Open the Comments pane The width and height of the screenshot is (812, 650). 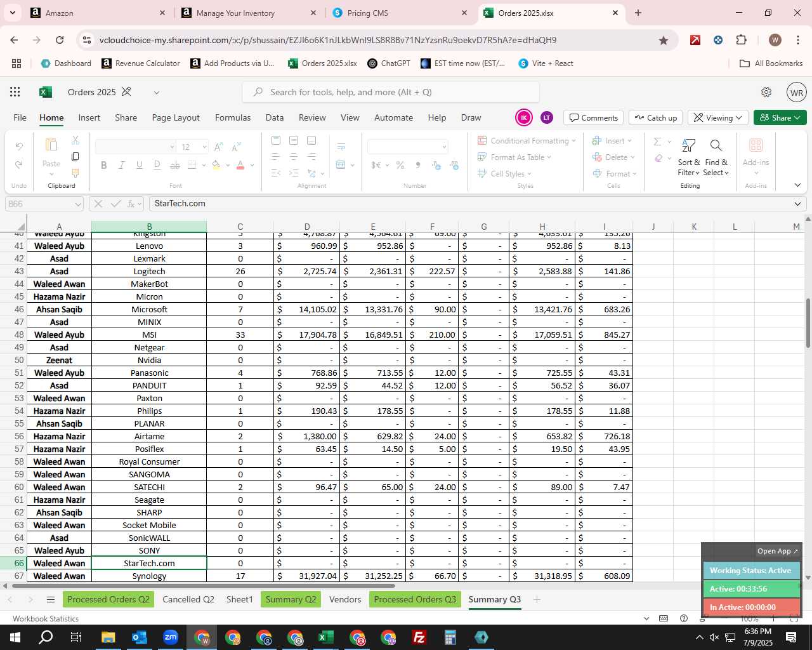pyautogui.click(x=594, y=117)
